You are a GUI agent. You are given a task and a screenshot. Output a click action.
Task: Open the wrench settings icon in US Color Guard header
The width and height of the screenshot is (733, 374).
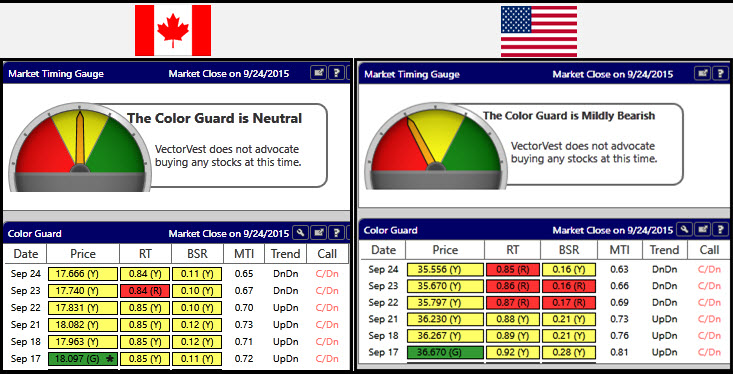click(x=685, y=229)
